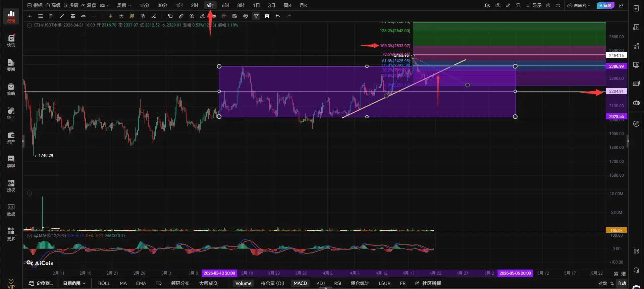Activate the zoom-in magnifier tool
The width and height of the screenshot is (644, 289).
[192, 16]
